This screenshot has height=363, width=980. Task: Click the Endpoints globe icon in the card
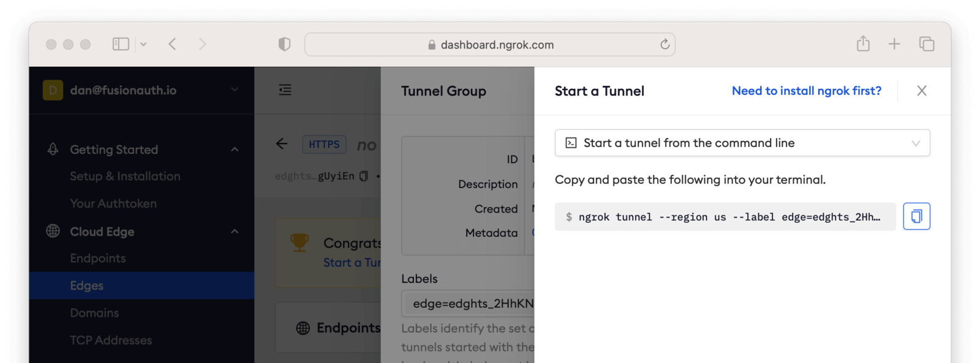tap(303, 328)
